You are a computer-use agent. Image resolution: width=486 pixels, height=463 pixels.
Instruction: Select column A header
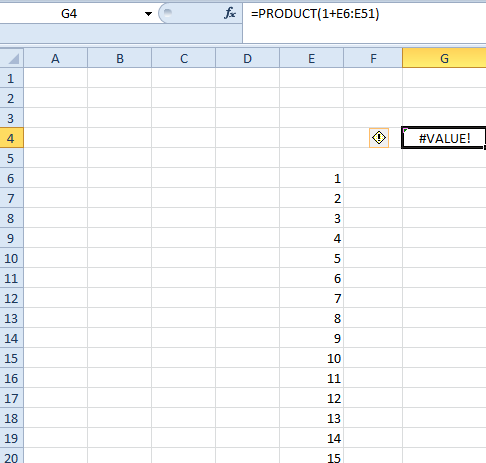coord(55,58)
